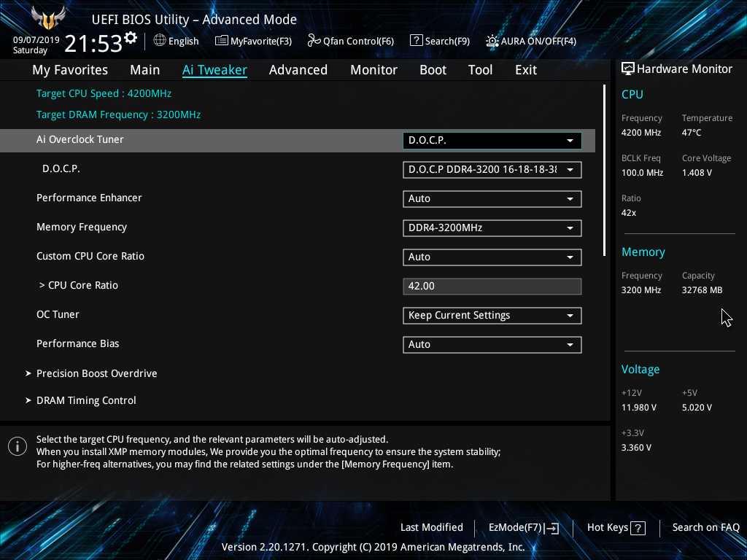Open the Performance Bias dropdown
Image resolution: width=747 pixels, height=560 pixels.
(x=492, y=344)
